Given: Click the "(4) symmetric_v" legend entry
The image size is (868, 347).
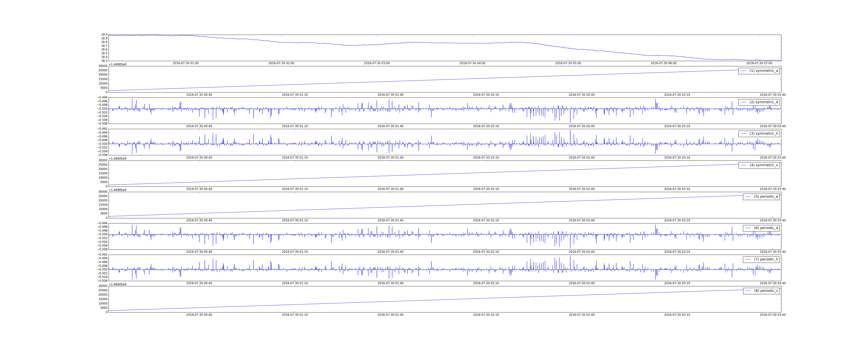Looking at the screenshot, I should click(x=759, y=165).
